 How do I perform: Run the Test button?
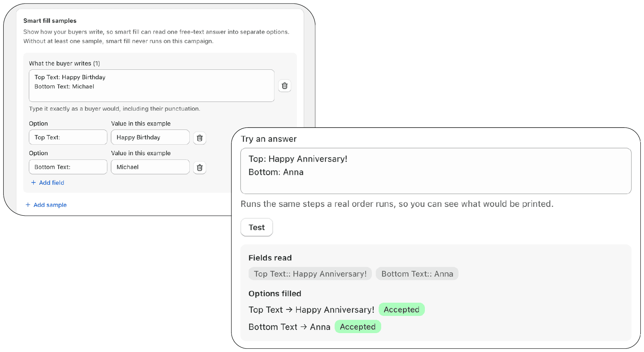pyautogui.click(x=257, y=227)
